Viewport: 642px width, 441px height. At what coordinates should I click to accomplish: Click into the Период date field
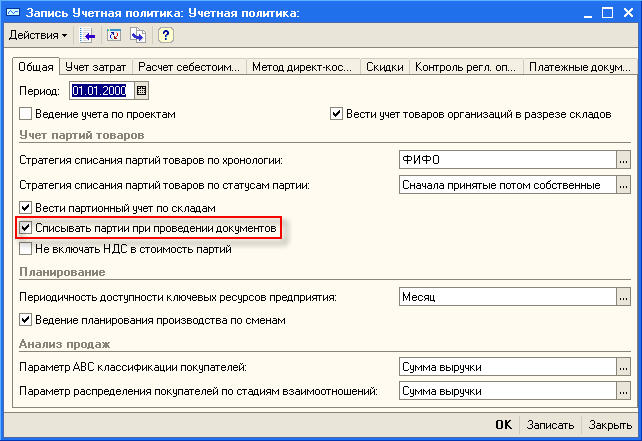100,91
